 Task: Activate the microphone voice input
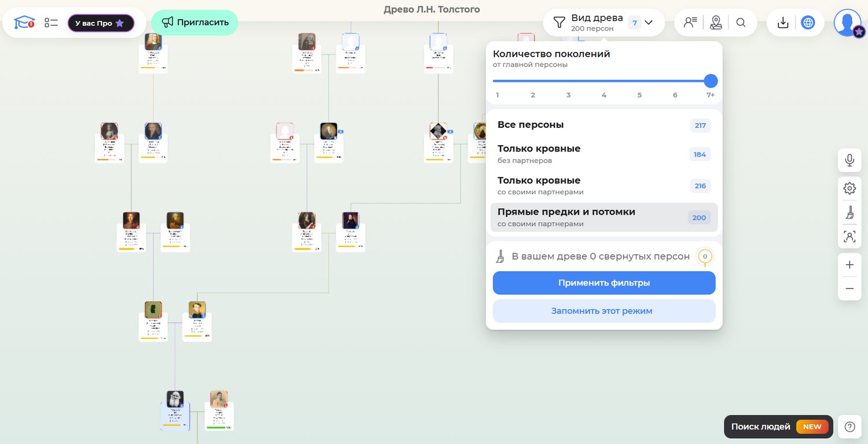849,160
